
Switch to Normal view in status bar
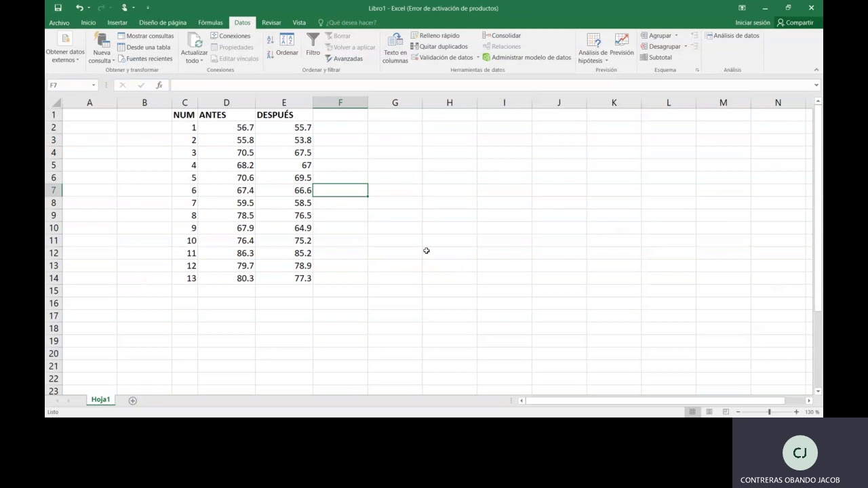coord(692,412)
